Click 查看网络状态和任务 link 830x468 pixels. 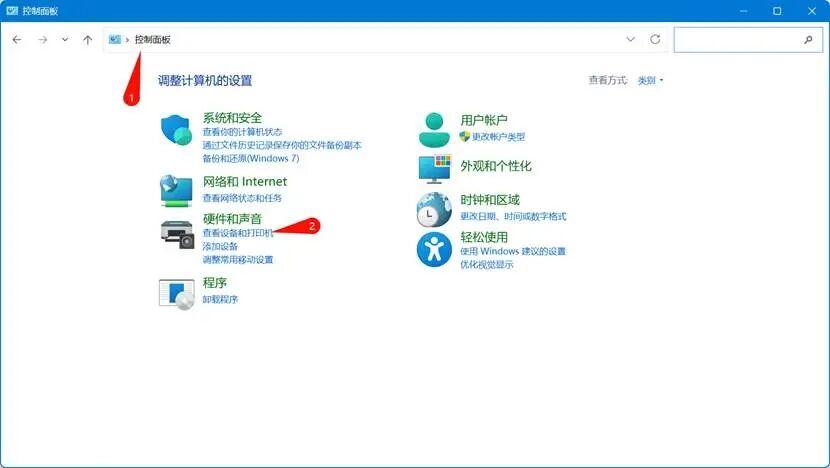pyautogui.click(x=242, y=198)
